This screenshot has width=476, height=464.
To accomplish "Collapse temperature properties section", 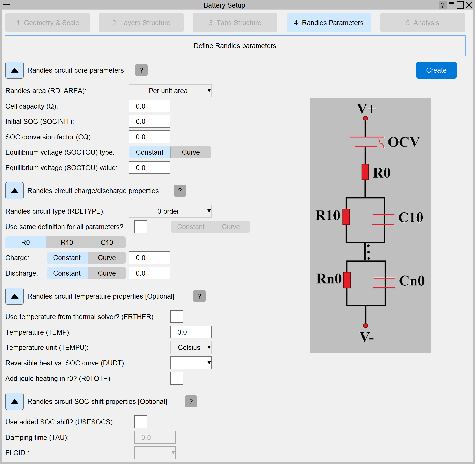I will (15, 296).
